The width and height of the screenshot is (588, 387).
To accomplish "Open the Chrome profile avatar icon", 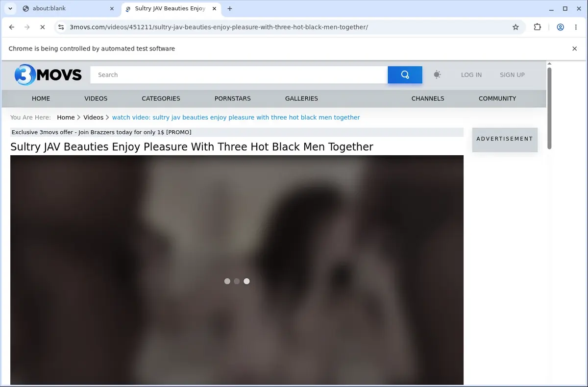I will (x=561, y=27).
